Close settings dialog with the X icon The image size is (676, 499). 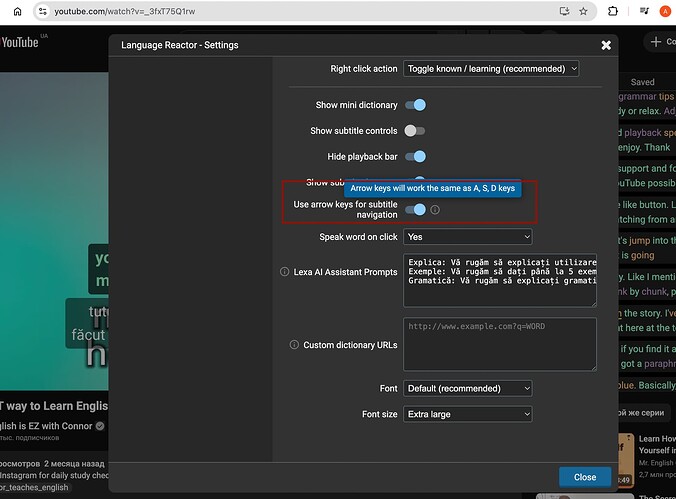coord(606,45)
